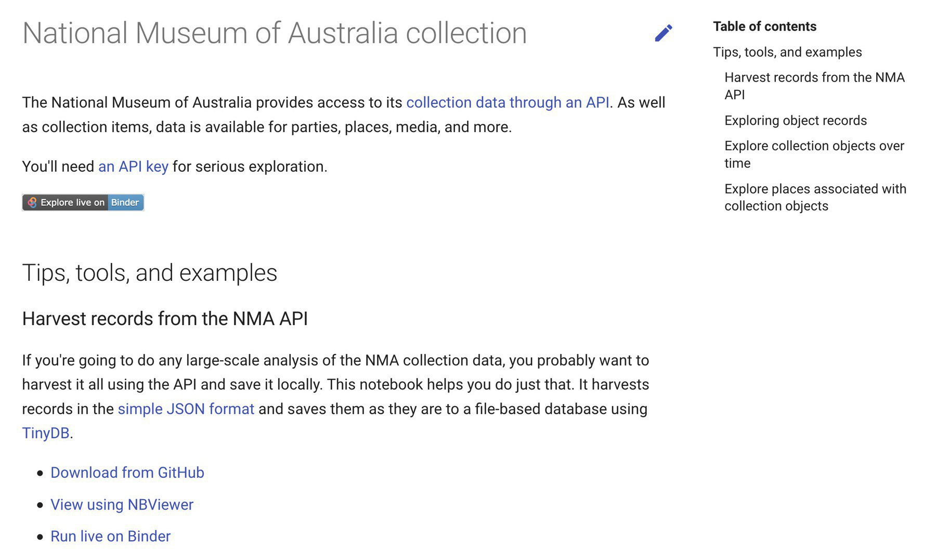The width and height of the screenshot is (936, 560).
Task: Open the simple JSON format link
Action: point(186,409)
